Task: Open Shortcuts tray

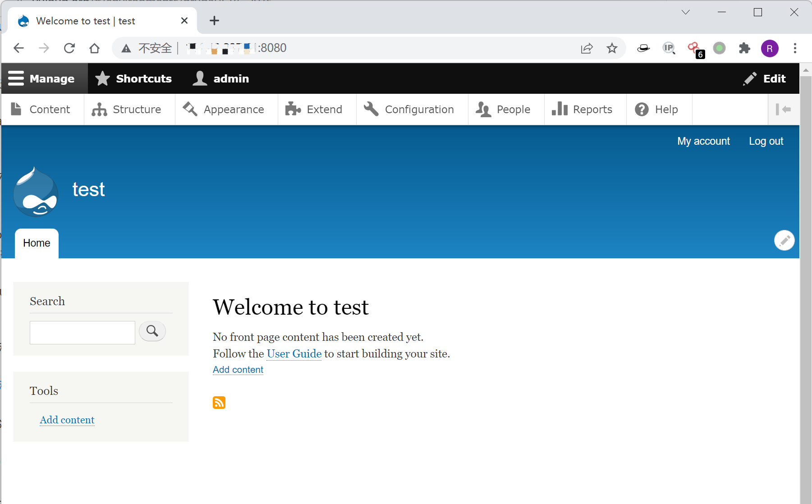Action: click(133, 78)
